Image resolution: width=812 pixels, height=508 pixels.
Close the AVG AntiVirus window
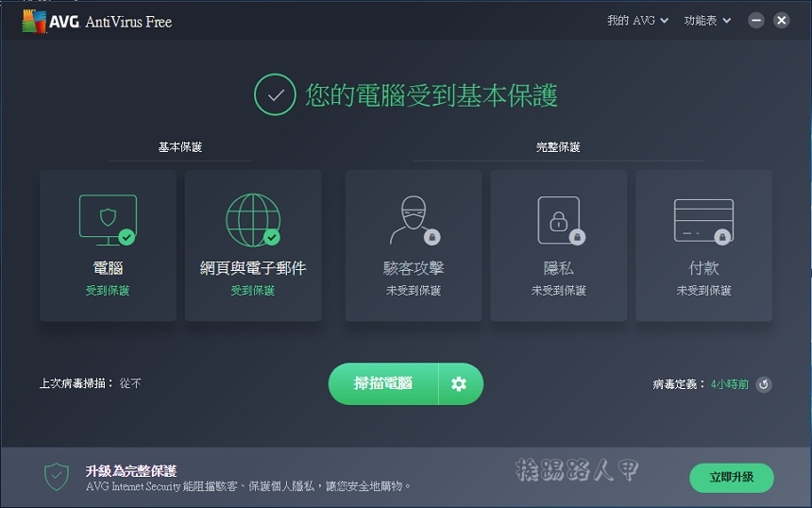(x=782, y=20)
